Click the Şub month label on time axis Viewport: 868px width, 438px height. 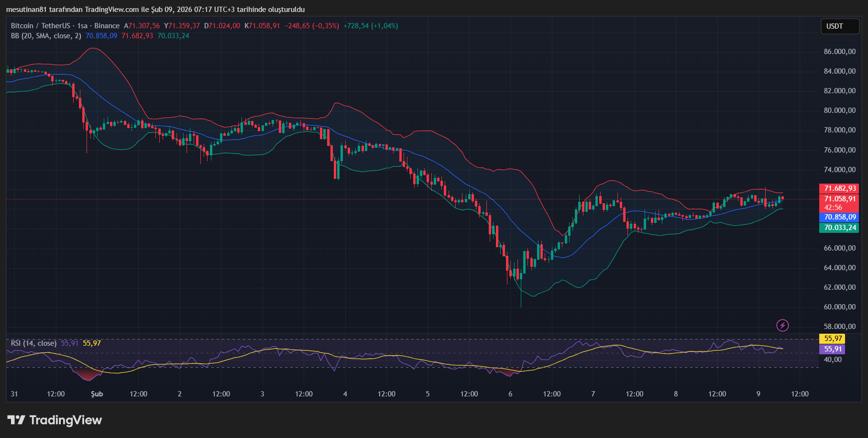pyautogui.click(x=97, y=394)
